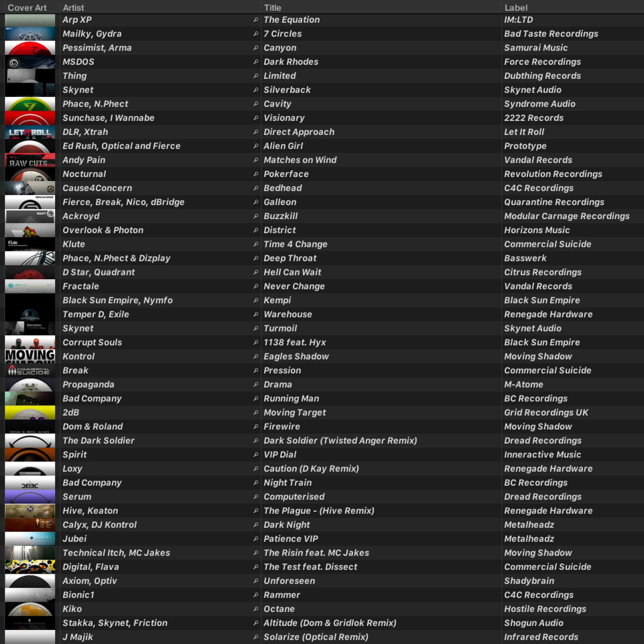Click magnifier icon next to Ed Rush, Optical and Fierce
Image resolution: width=644 pixels, height=644 pixels.
(256, 146)
